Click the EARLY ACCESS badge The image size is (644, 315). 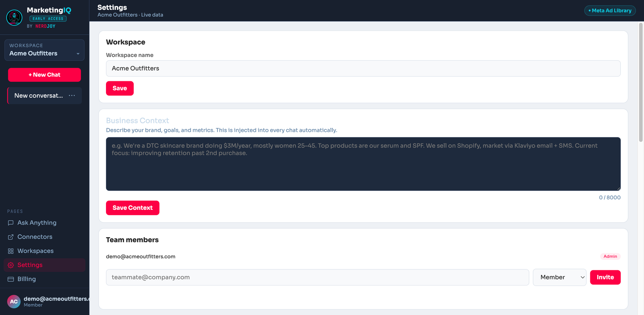click(48, 18)
